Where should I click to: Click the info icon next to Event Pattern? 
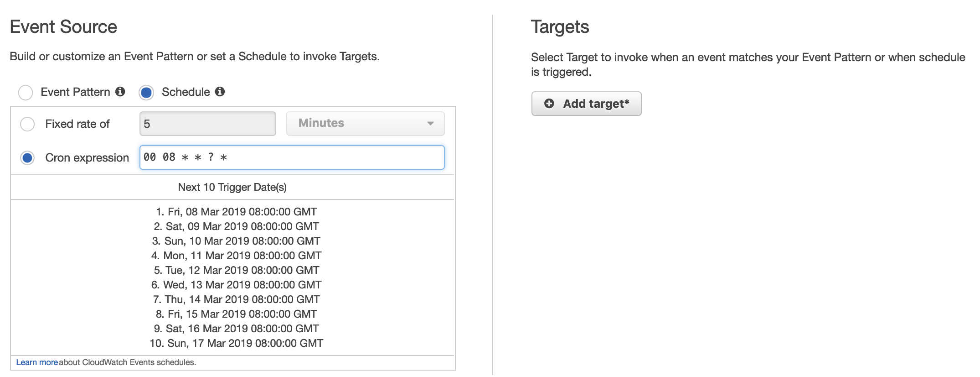click(120, 92)
